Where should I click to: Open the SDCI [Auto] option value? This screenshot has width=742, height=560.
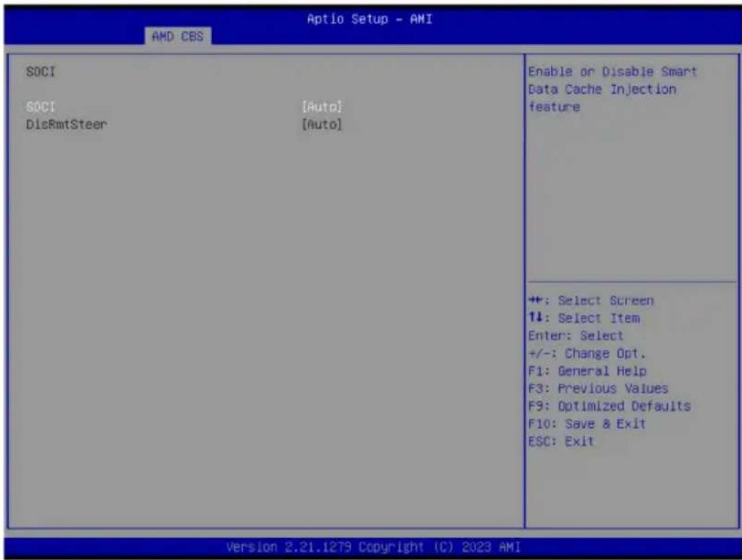pyautogui.click(x=322, y=107)
